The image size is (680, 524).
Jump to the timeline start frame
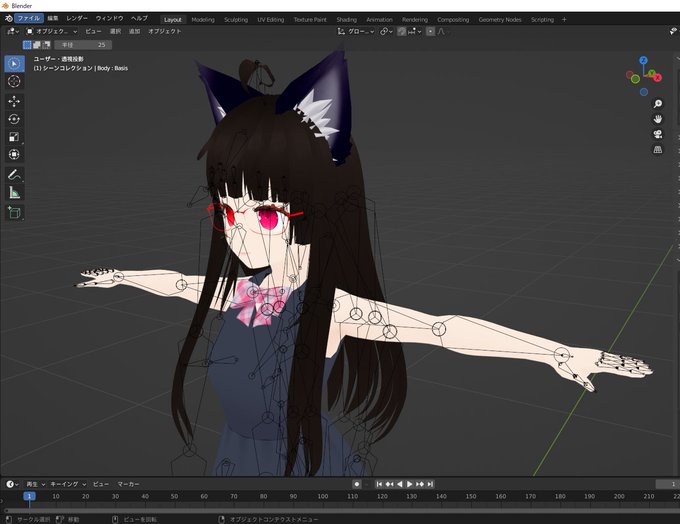(x=379, y=484)
